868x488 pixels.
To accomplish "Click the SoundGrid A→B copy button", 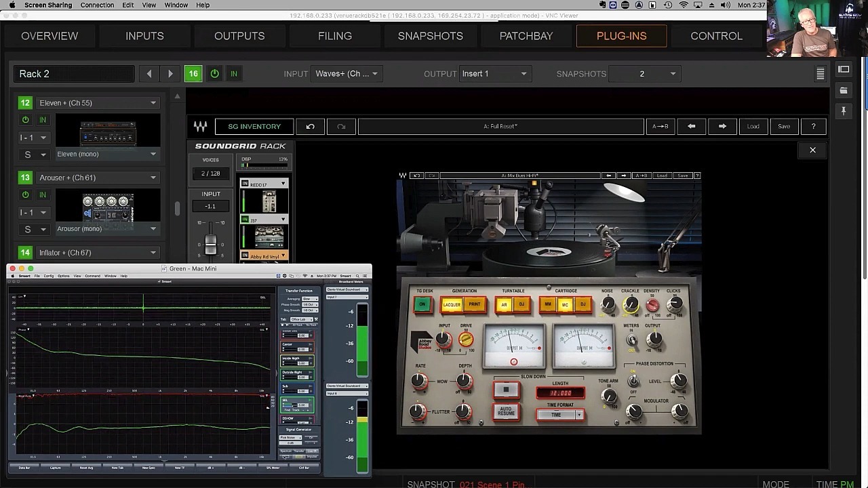I will point(660,127).
